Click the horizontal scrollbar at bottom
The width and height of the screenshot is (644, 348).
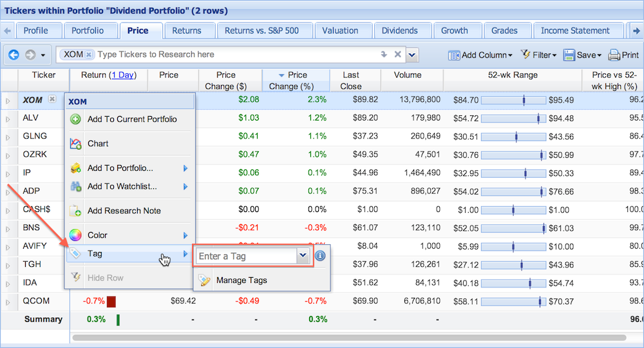[349, 338]
